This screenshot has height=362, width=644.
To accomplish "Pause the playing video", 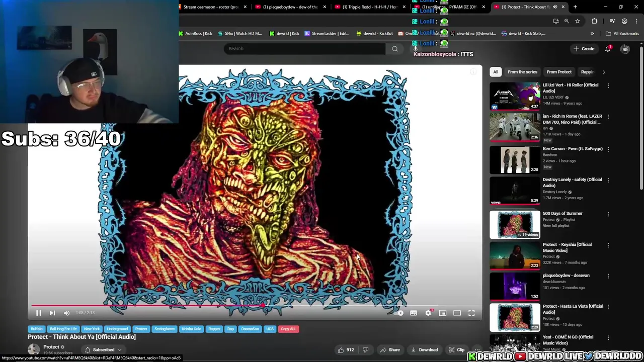I will pyautogui.click(x=38, y=313).
